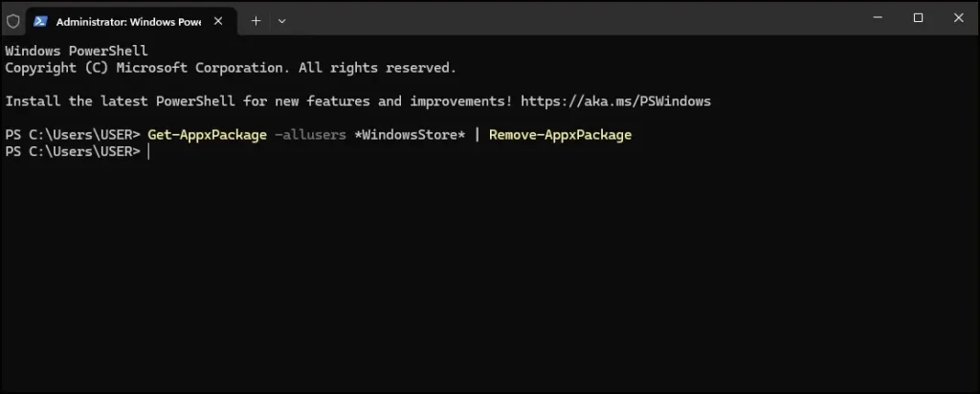
Task: Close the Administrator: Windows PowerShell tab
Action: 218,21
